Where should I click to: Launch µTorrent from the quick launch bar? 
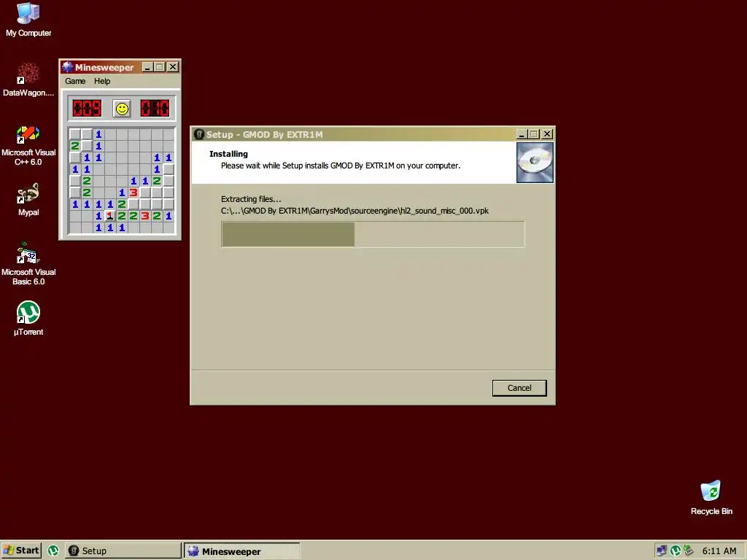[x=53, y=551]
